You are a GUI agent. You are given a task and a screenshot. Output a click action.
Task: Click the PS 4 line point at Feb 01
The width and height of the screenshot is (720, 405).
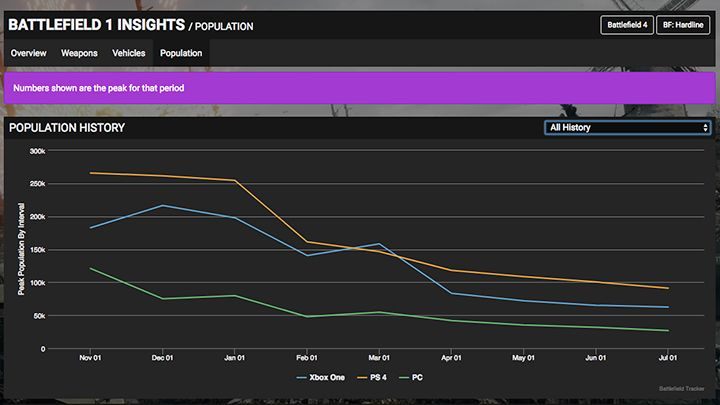(307, 242)
